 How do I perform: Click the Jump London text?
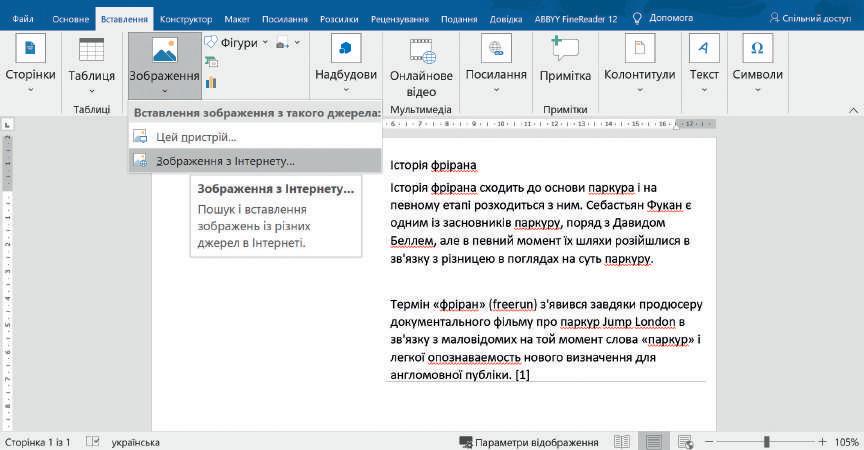pyautogui.click(x=639, y=322)
